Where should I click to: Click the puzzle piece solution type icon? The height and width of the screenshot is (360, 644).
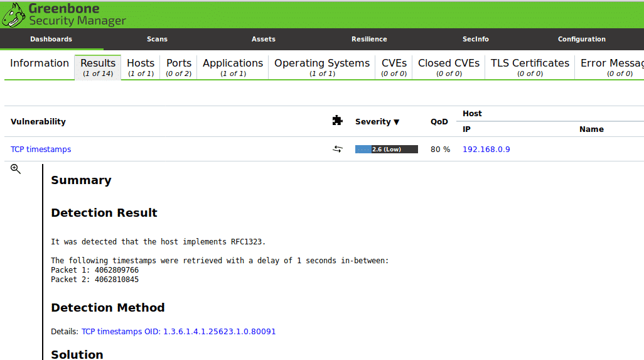337,121
